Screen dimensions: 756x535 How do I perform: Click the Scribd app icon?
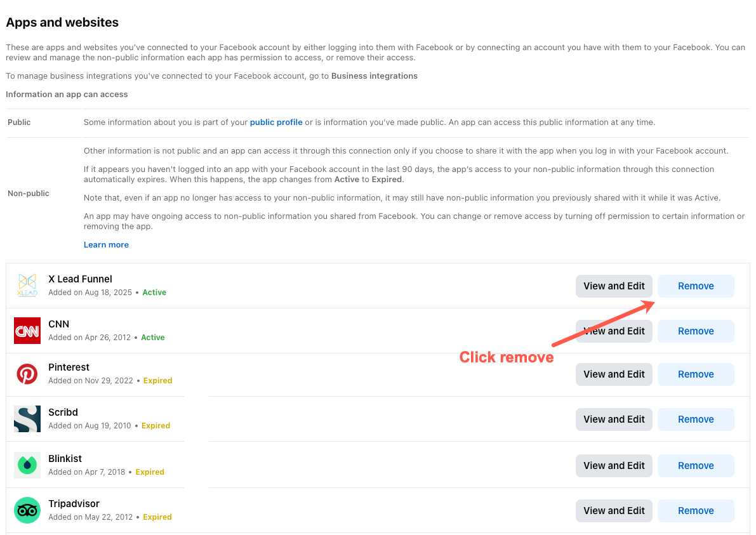point(27,419)
